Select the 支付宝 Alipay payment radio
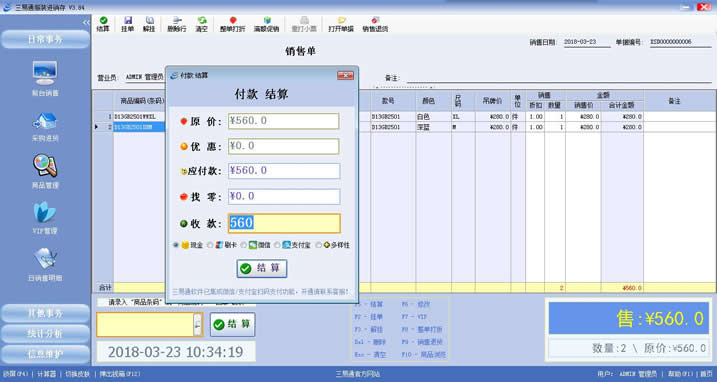The image size is (717, 382). click(x=277, y=245)
